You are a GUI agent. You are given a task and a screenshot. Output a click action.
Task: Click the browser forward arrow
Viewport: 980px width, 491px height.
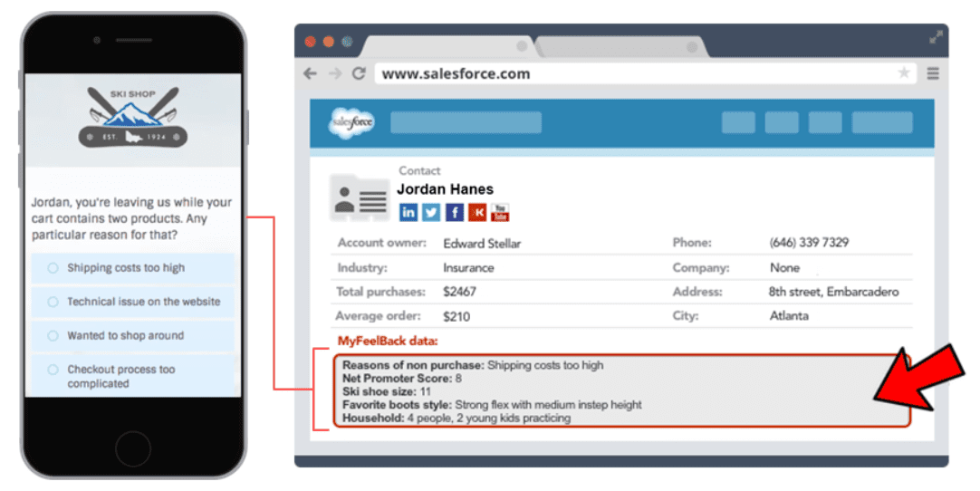click(335, 73)
